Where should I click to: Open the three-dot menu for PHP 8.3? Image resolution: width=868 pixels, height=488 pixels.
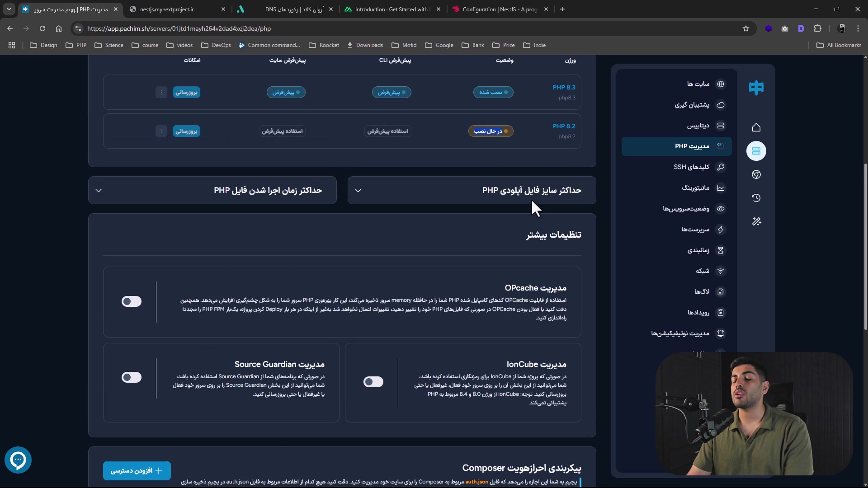[161, 92]
